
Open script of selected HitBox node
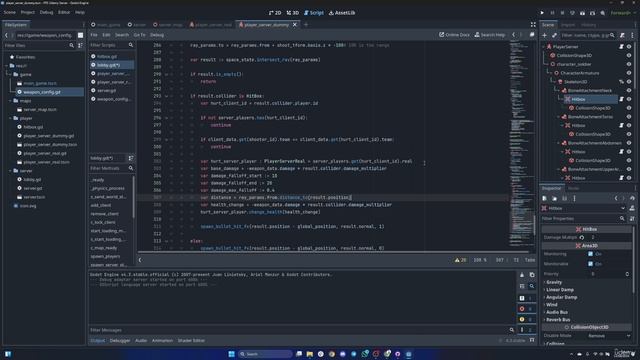[x=621, y=99]
